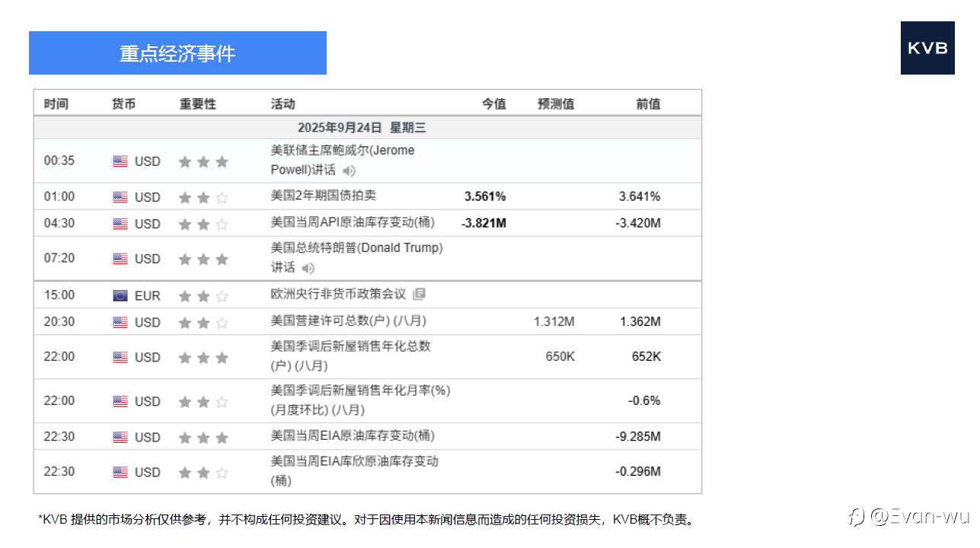The image size is (980, 548).
Task: Click the previous value 3.641%
Action: (640, 196)
